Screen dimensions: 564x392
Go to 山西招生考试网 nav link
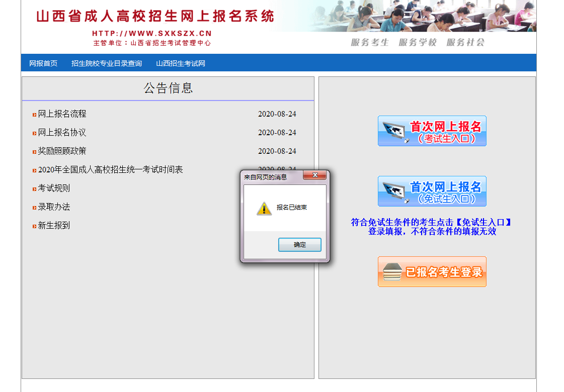[x=181, y=63]
